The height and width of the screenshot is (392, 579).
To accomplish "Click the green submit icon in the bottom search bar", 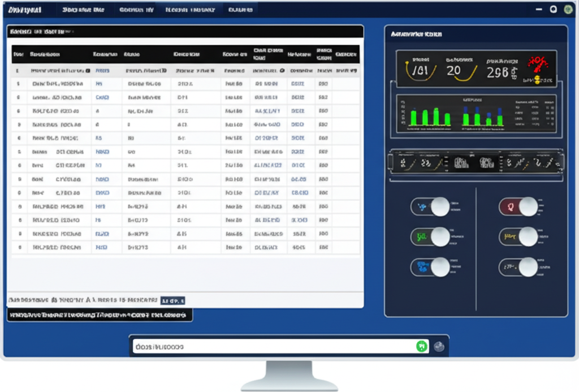I will (x=422, y=346).
